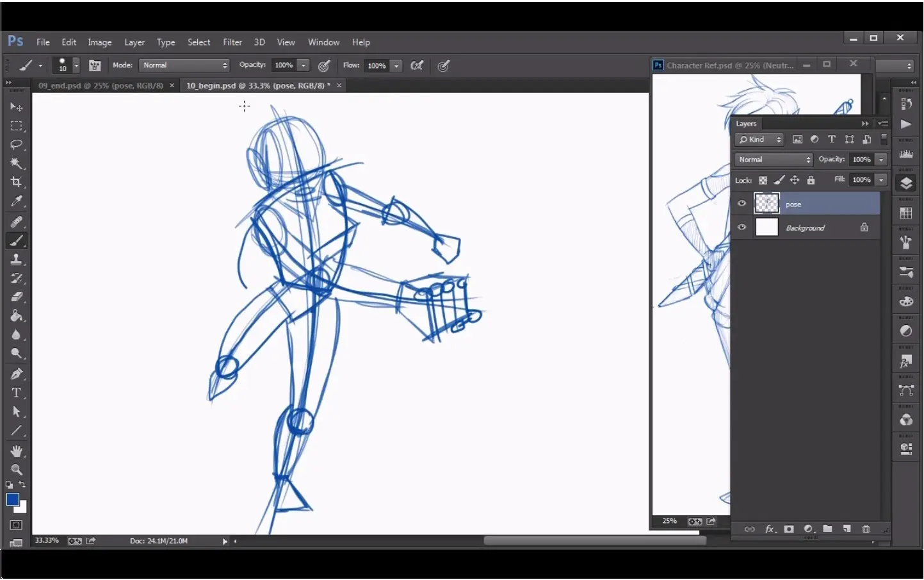Click the blue foreground color swatch
The height and width of the screenshot is (580, 924).
coord(12,500)
